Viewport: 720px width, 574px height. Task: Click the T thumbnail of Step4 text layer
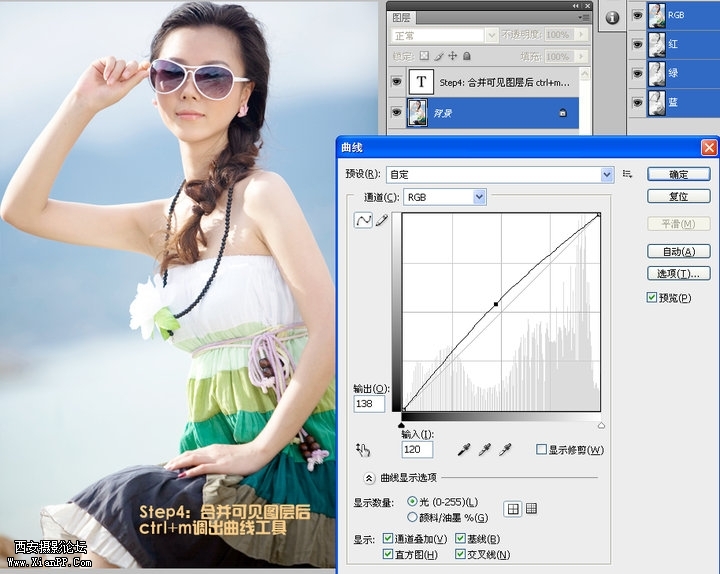click(x=421, y=82)
